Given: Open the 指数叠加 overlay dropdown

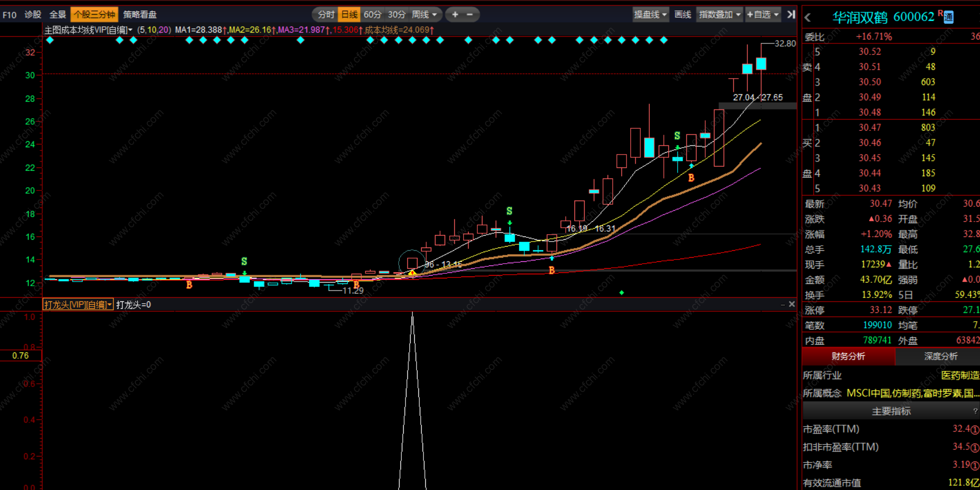Looking at the screenshot, I should point(719,15).
